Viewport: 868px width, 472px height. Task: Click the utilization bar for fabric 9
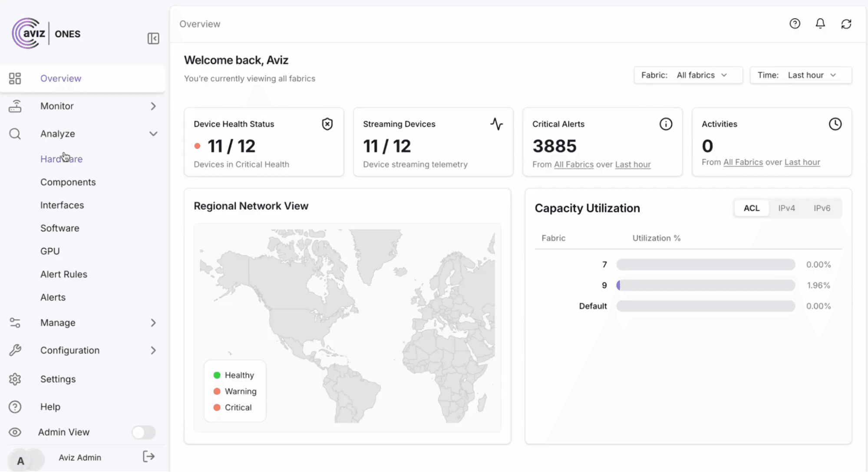coord(705,285)
